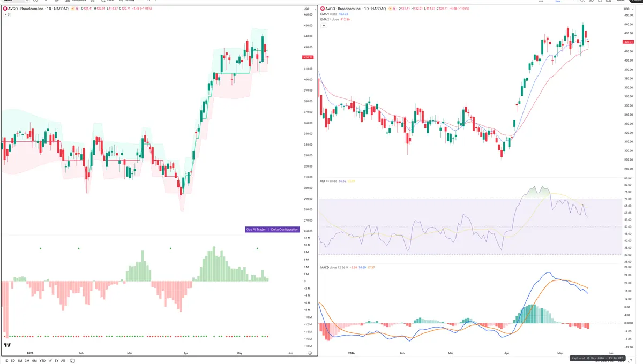Click the Apr label on the right chart time axis

(x=507, y=353)
